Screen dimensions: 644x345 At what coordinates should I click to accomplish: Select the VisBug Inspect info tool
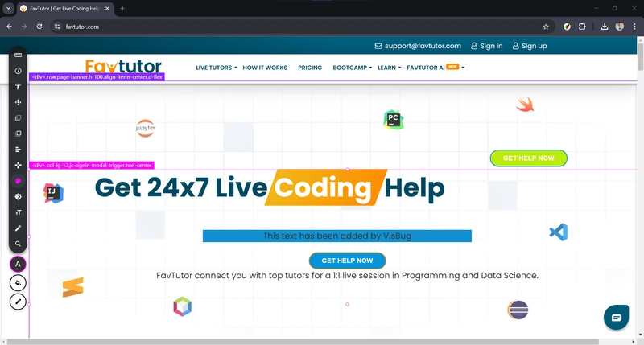18,71
